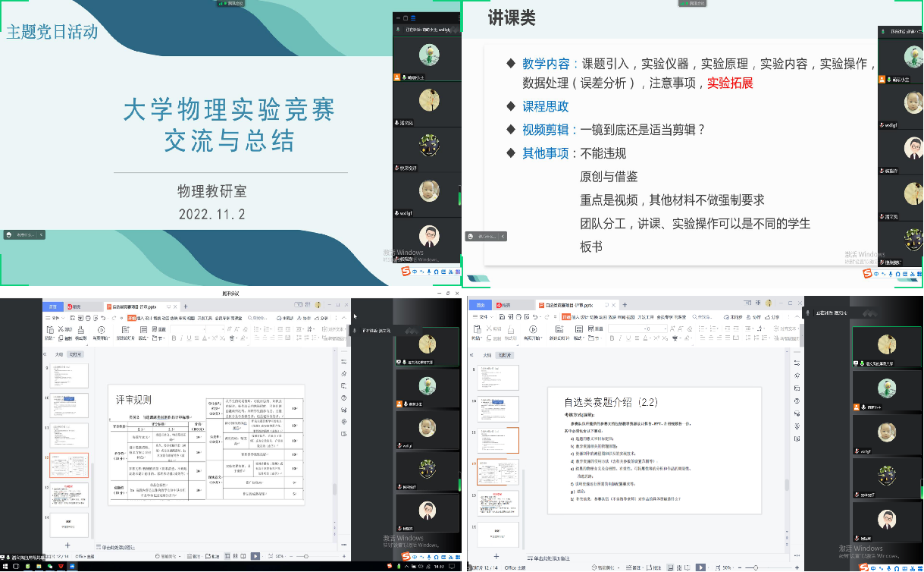The height and width of the screenshot is (572, 924).
Task: Click the Paste icon in 评审规则 window
Action: click(52, 332)
